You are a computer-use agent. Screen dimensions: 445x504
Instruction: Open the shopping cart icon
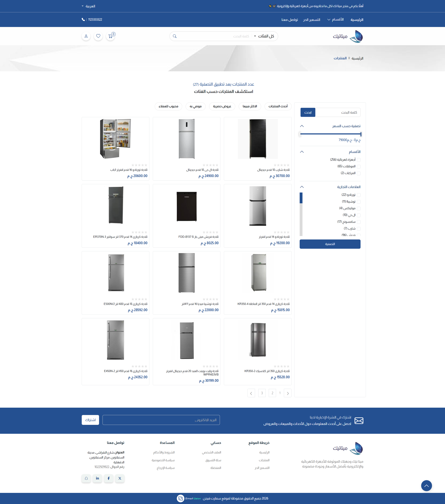point(110,36)
